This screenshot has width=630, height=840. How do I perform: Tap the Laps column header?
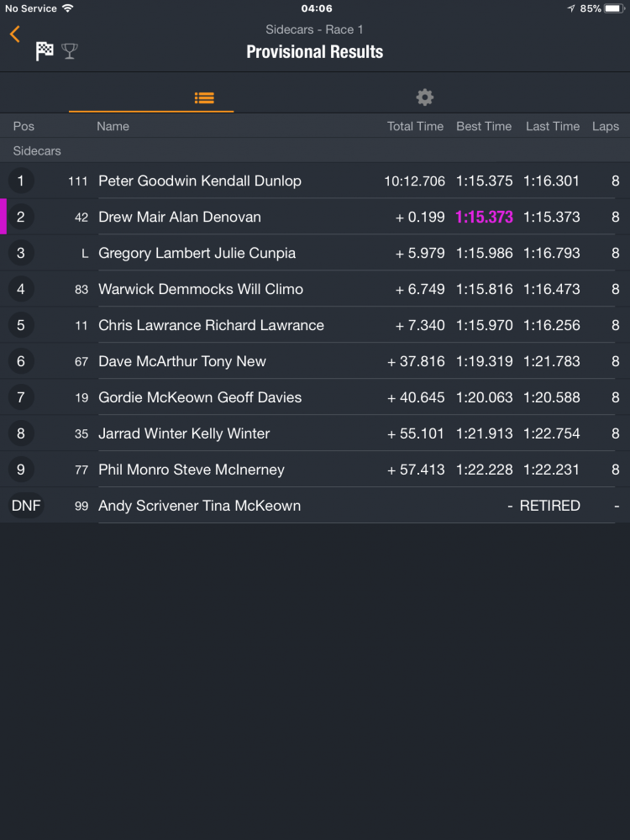[605, 126]
